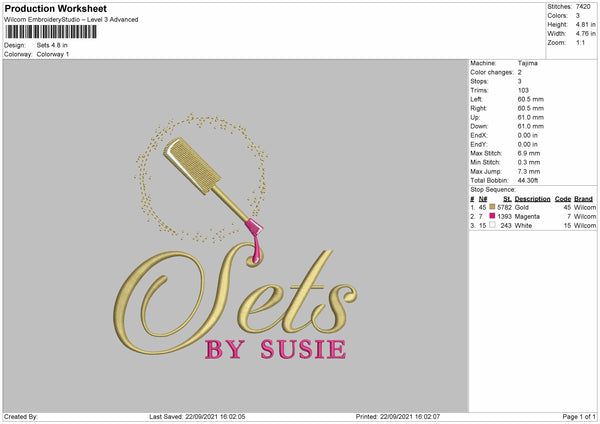The image size is (600, 424).
Task: Click the stitch count '1393' for Magenta
Action: (504, 217)
